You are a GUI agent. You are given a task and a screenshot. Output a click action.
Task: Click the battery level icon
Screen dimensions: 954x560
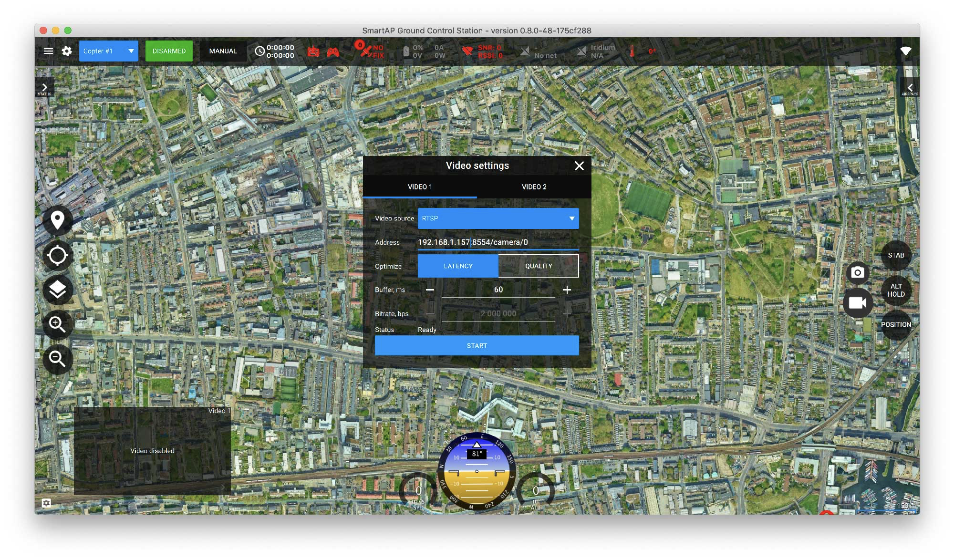click(x=406, y=52)
